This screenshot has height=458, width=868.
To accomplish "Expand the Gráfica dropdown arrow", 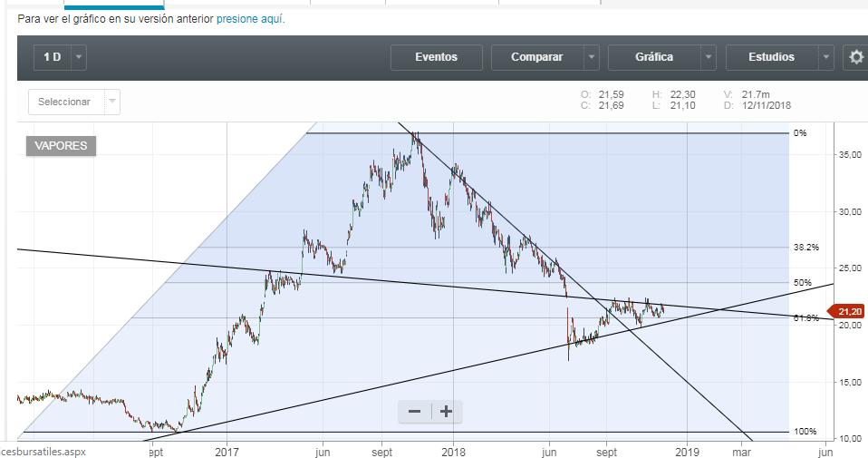I will point(709,57).
